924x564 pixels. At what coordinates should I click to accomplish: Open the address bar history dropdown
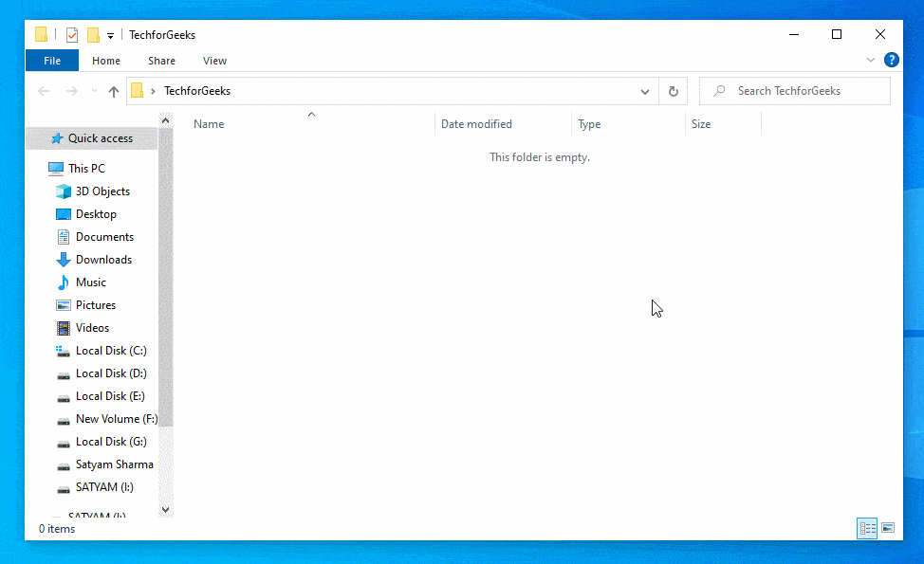click(x=645, y=91)
